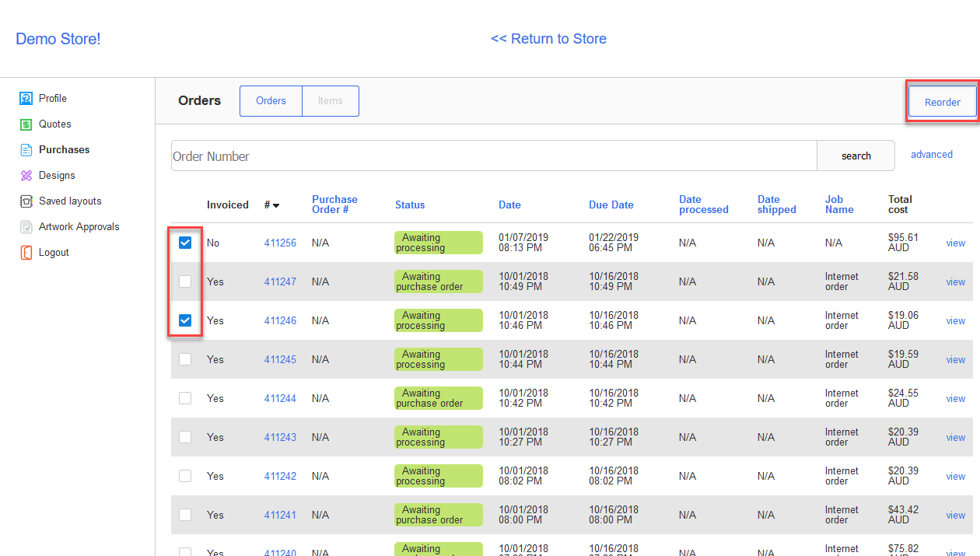Screen dimensions: 980x556
Task: Open order number 411245
Action: (280, 359)
